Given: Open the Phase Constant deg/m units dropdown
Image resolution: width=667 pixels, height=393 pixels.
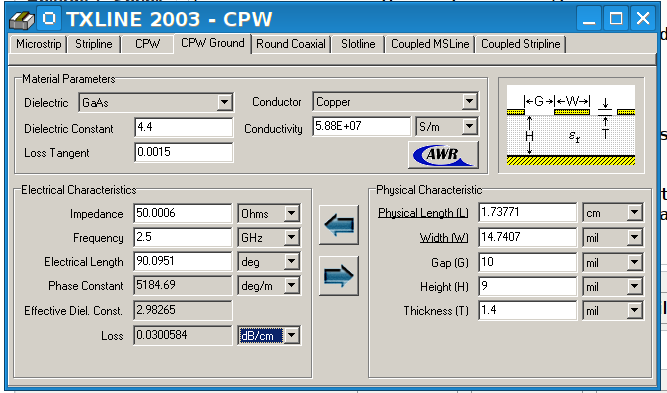Looking at the screenshot, I should click(291, 286).
